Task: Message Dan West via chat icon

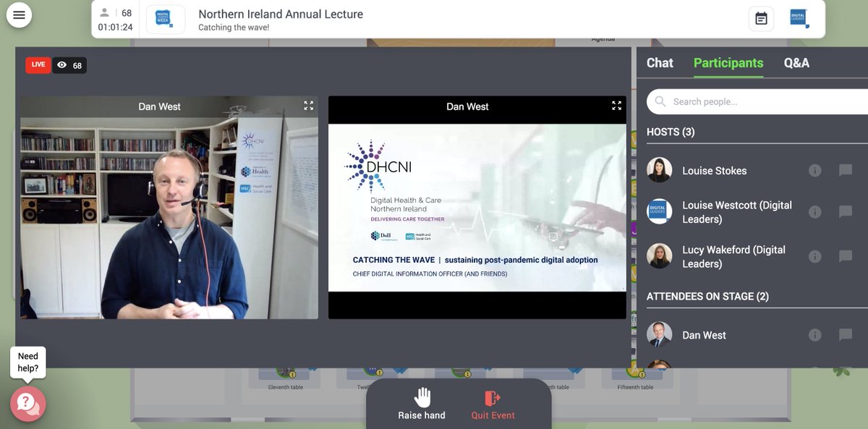Action: 846,335
